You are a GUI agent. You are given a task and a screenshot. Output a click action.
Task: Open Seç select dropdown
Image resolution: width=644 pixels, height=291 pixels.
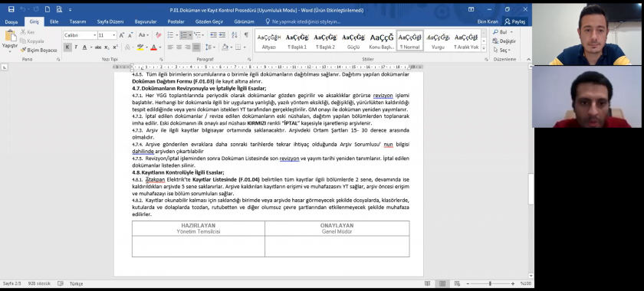[x=501, y=50]
